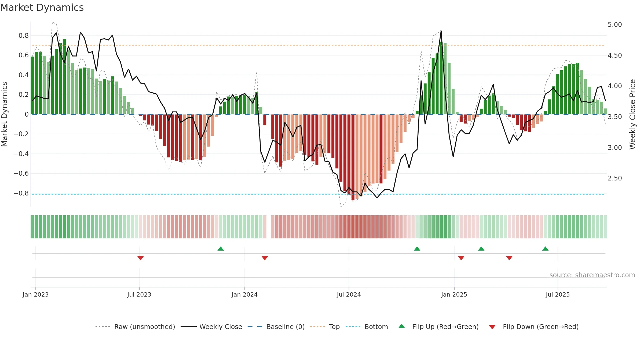Screen dimensions: 644x362
Task: Click the last flip-up marker before Jul 2025
Action: click(x=545, y=249)
